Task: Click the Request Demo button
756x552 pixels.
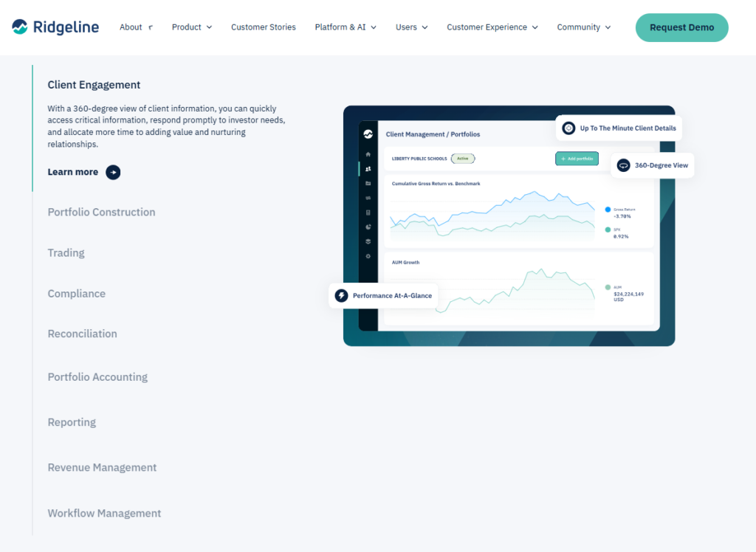Action: 681,27
